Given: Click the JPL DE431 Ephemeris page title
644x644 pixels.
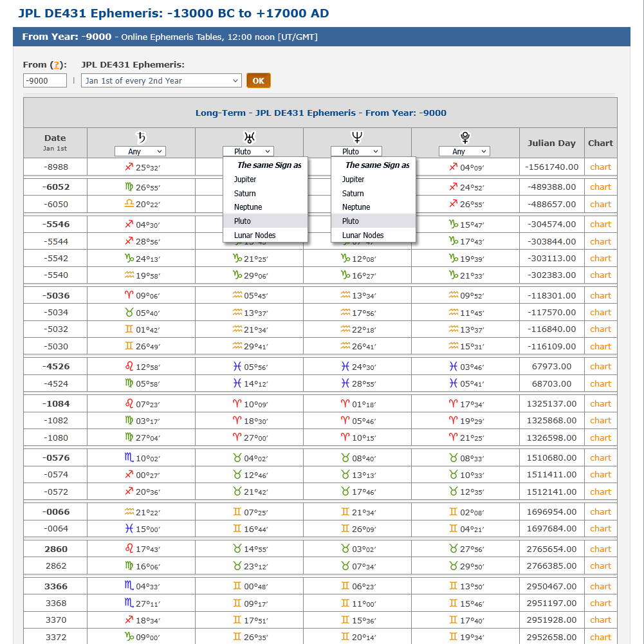Looking at the screenshot, I should (x=173, y=13).
